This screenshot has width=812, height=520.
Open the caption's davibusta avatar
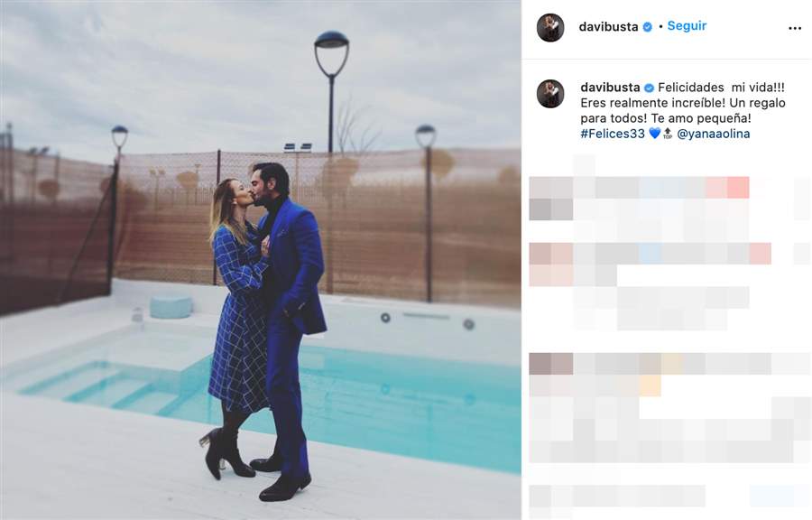(550, 94)
